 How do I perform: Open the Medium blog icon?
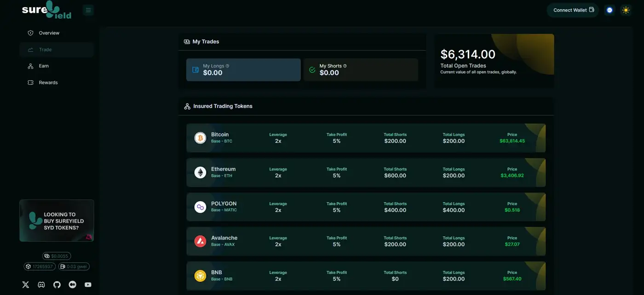[x=72, y=284]
